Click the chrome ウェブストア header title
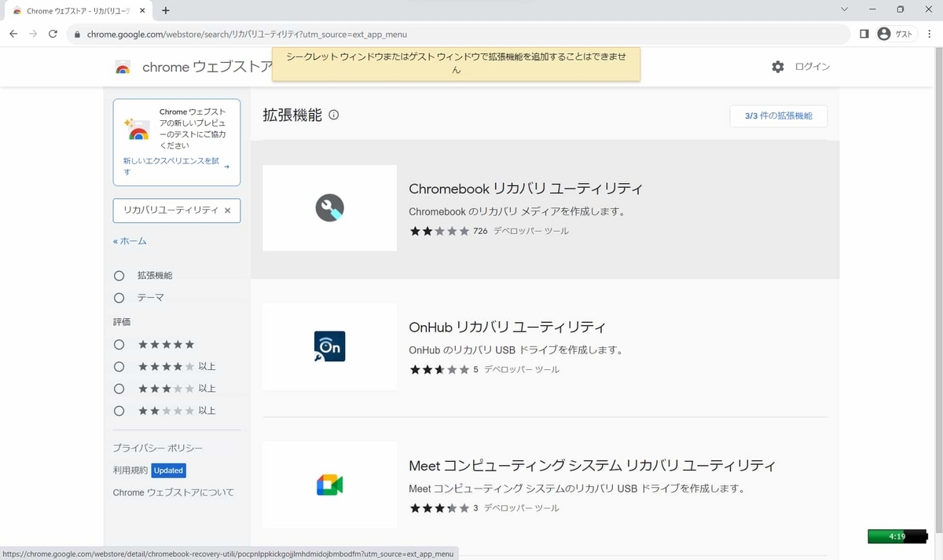Viewport: 943px width, 560px height. (207, 68)
